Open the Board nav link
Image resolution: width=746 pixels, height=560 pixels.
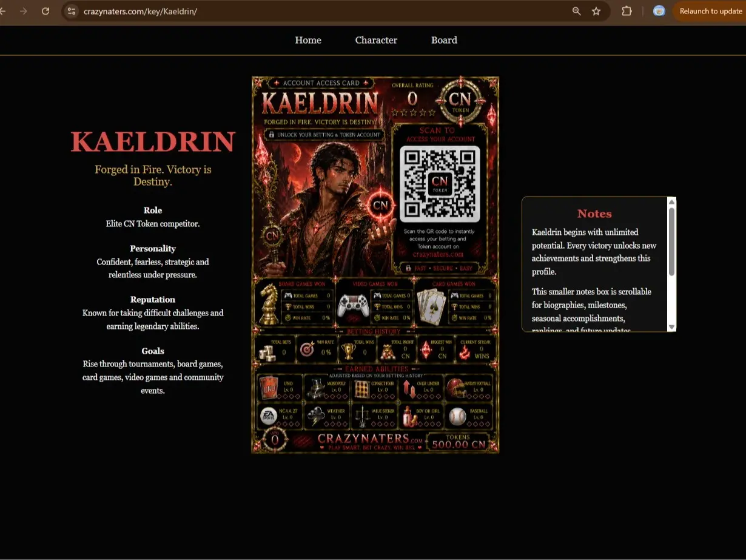point(444,40)
